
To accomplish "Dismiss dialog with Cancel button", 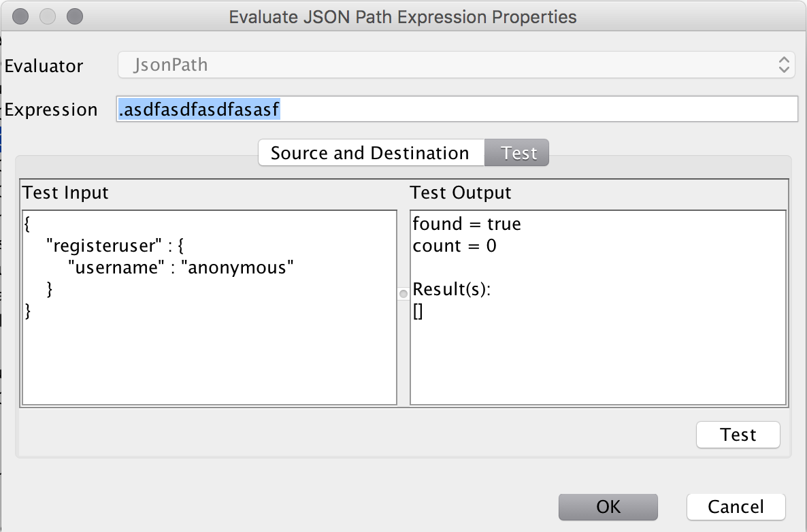I will (736, 507).
